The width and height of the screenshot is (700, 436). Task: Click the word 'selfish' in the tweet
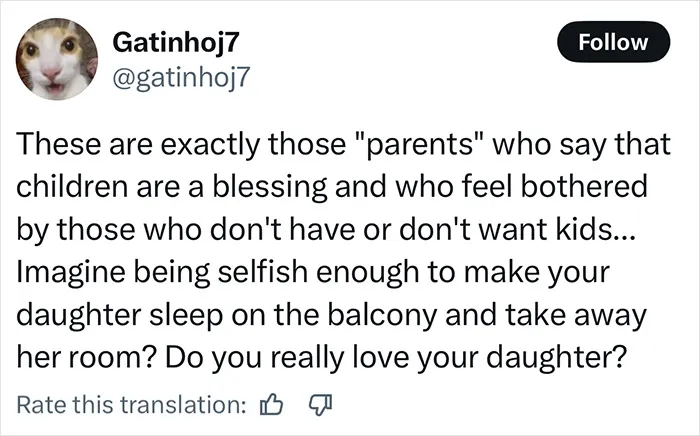click(x=262, y=273)
